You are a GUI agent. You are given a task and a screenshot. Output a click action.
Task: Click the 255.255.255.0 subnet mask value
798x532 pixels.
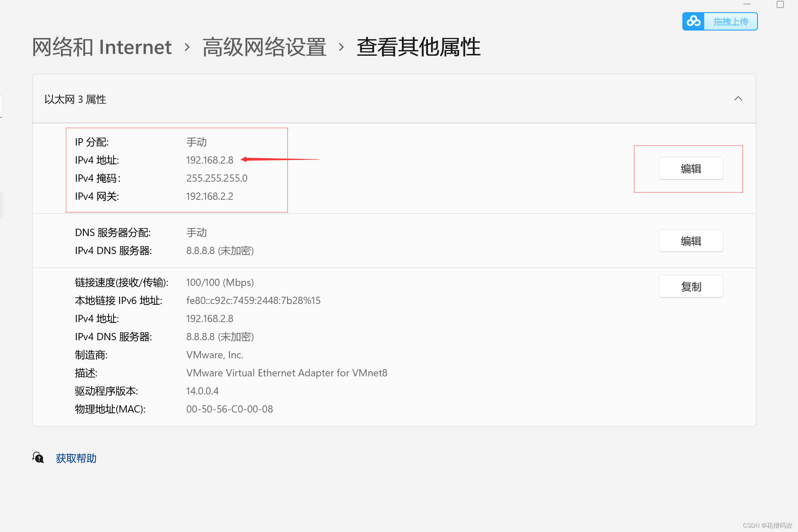[217, 178]
